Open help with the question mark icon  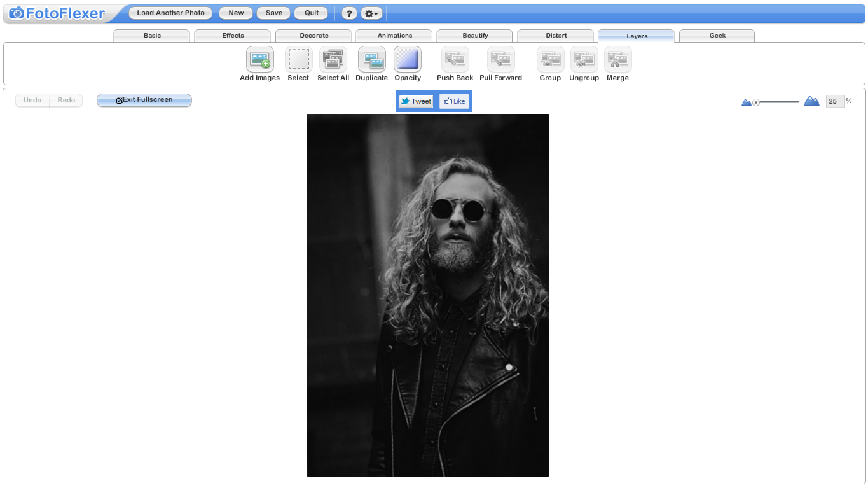coord(349,13)
